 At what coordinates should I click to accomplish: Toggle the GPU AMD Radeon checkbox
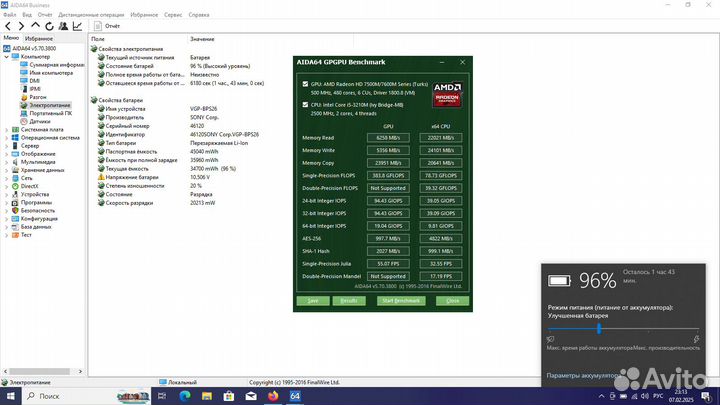[305, 84]
